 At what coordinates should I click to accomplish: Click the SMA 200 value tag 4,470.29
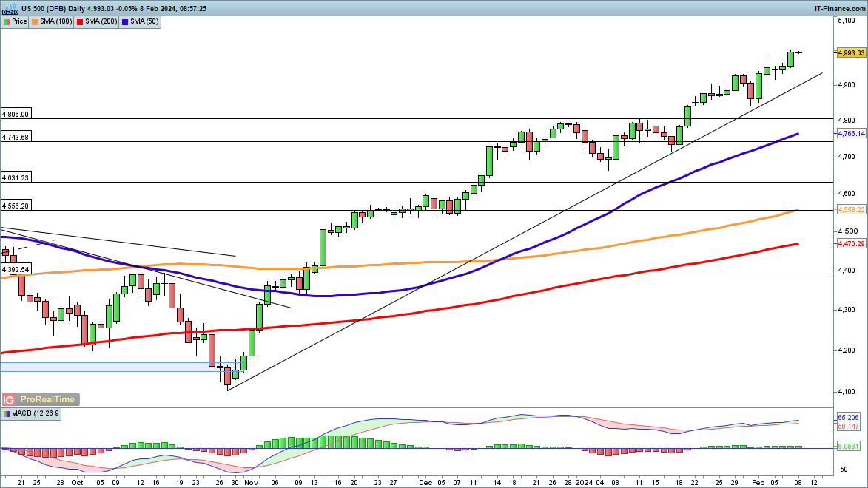pos(851,243)
